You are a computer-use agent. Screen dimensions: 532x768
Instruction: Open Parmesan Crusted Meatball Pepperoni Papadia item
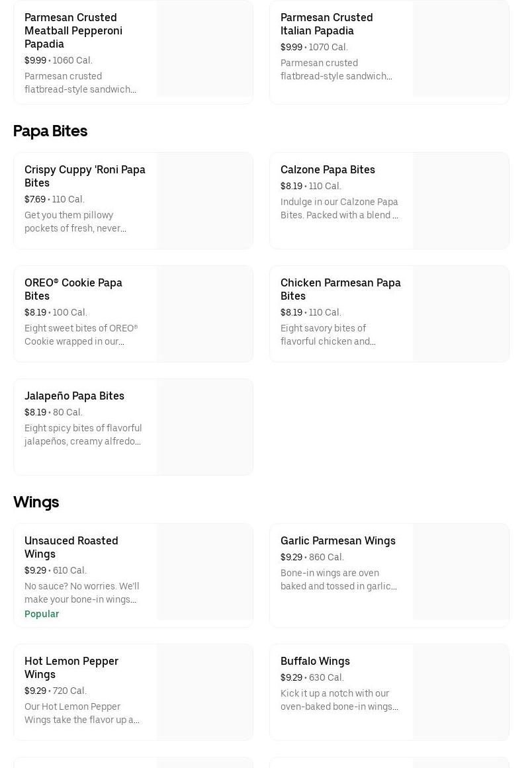coord(73,30)
